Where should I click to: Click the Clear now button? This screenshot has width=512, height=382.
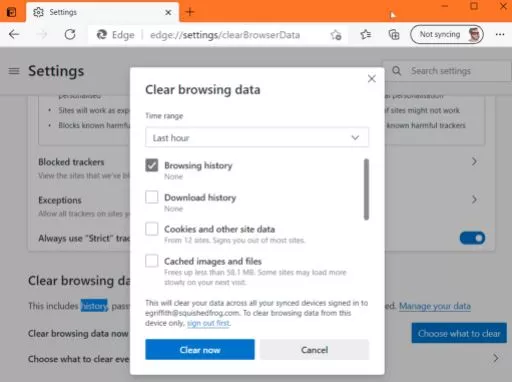(x=200, y=350)
